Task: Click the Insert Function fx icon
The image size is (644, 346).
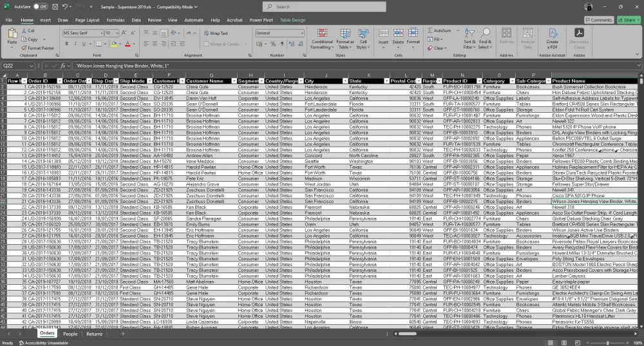Action: (63, 66)
